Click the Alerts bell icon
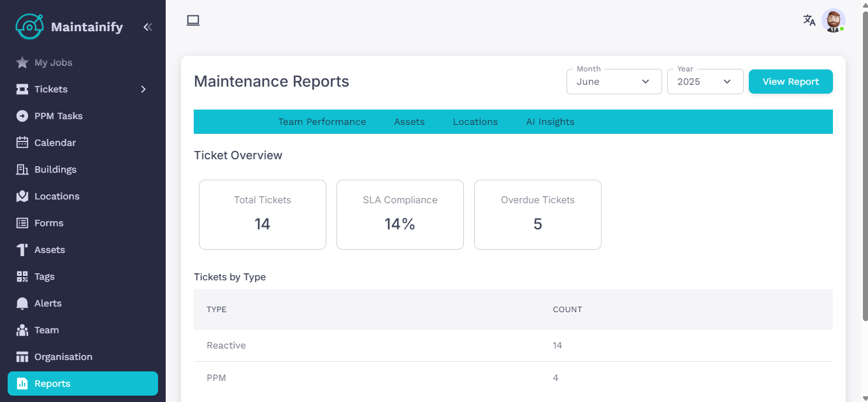Screen dimensions: 868x402 [22, 303]
